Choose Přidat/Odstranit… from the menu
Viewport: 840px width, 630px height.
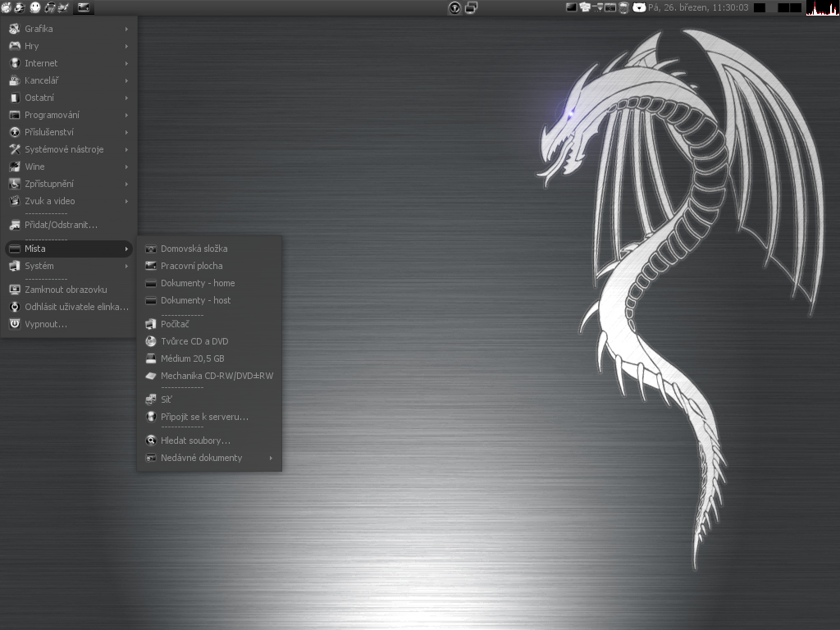click(x=69, y=225)
